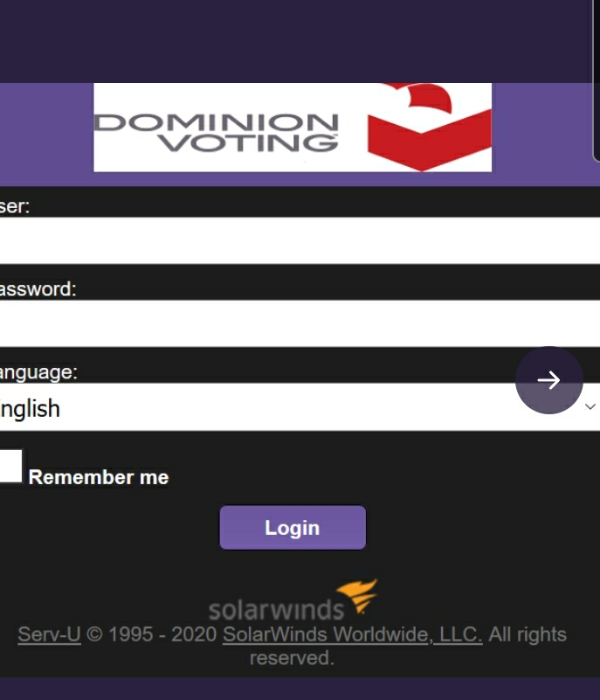Click the Language field label
Image resolution: width=600 pixels, height=700 pixels.
38,372
